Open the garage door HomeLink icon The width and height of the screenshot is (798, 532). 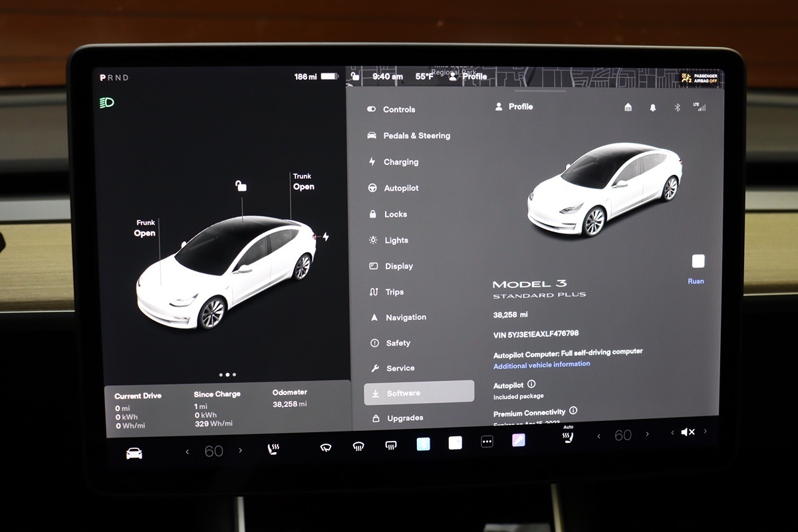(x=628, y=108)
